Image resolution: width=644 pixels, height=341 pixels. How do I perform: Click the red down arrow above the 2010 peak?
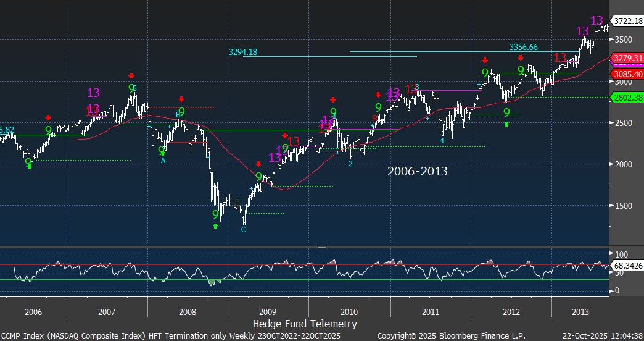[333, 100]
